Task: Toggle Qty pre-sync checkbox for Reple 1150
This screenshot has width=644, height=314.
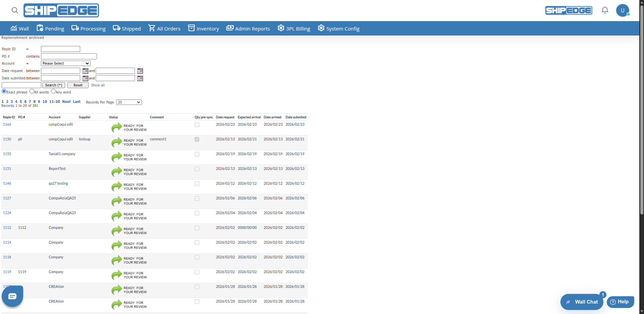Action: (197, 139)
